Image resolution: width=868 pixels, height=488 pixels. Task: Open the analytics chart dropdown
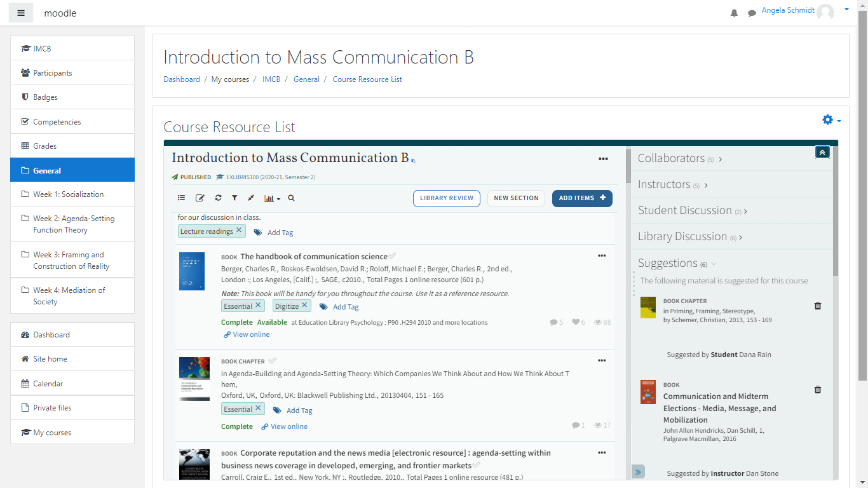click(x=271, y=198)
